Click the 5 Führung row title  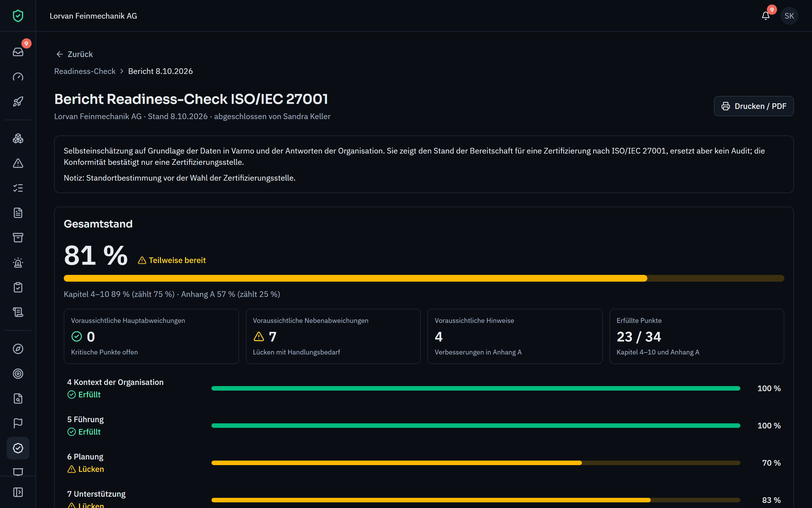(85, 419)
